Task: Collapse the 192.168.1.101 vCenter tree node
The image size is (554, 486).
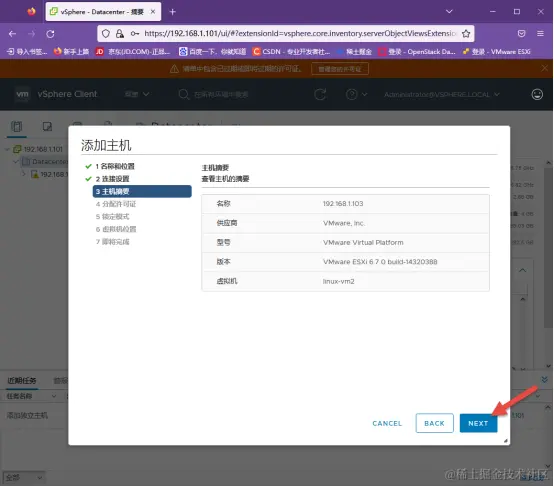Action: click(7, 149)
